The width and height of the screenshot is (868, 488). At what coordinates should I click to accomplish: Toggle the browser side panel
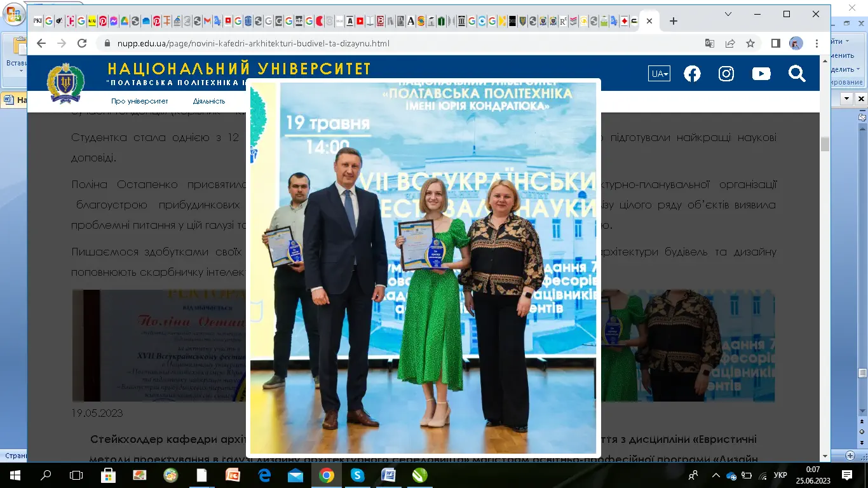point(776,43)
